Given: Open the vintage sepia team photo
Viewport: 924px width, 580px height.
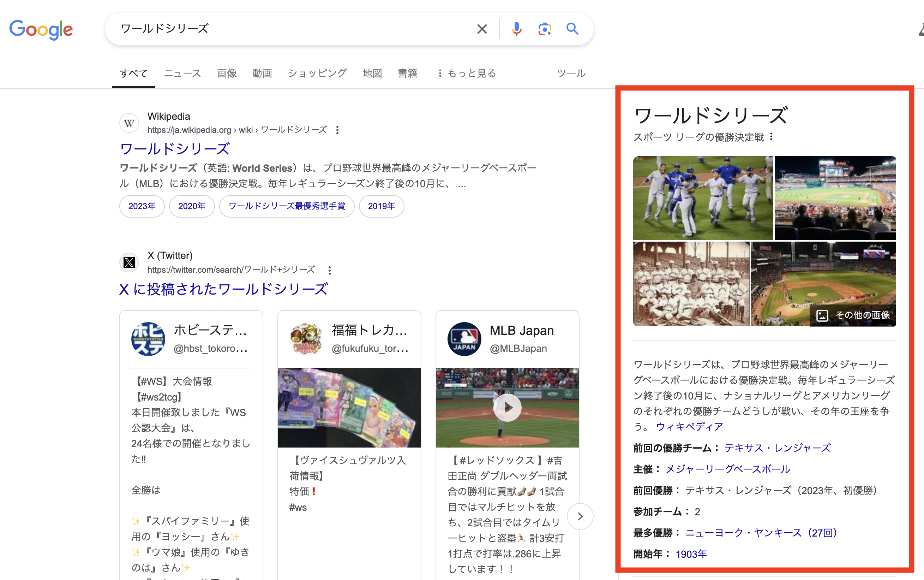Looking at the screenshot, I should point(691,284).
